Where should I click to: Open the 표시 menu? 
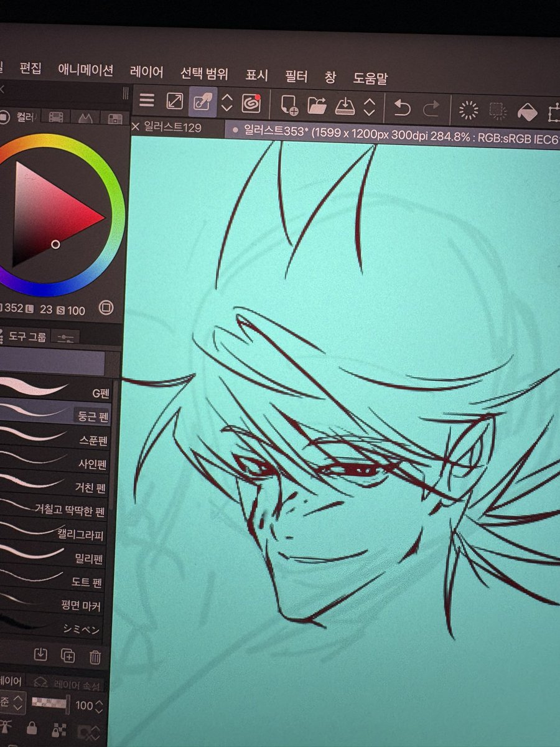coord(256,75)
